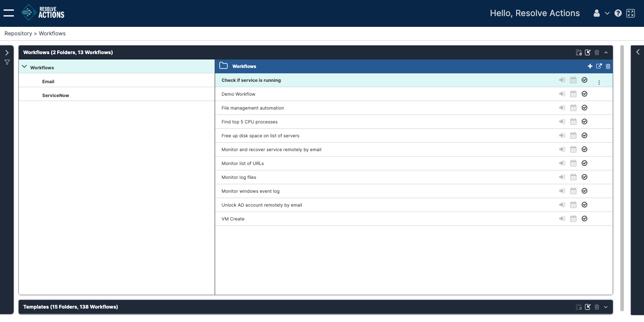
Task: Expand the right side panel arrow
Action: tap(638, 52)
